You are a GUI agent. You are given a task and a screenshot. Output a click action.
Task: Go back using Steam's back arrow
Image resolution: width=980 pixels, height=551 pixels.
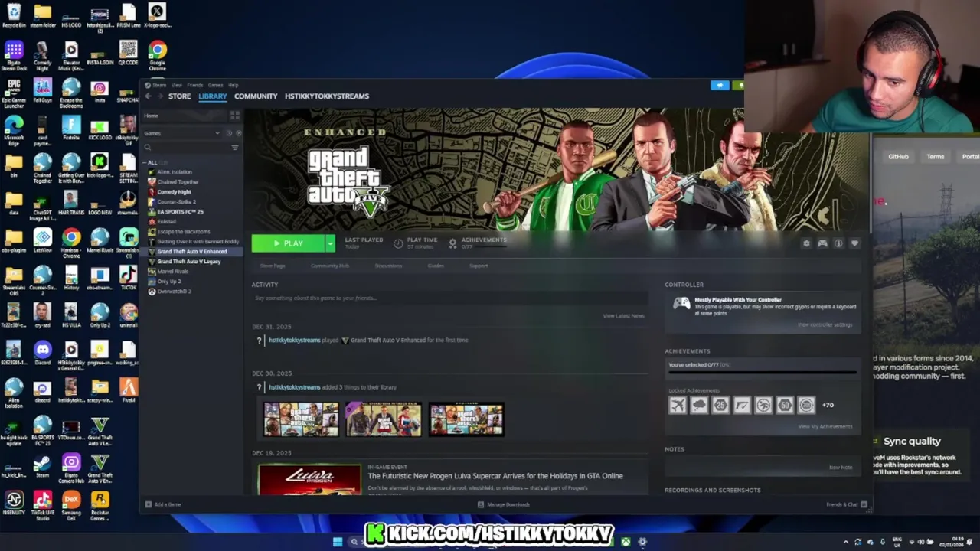(149, 96)
